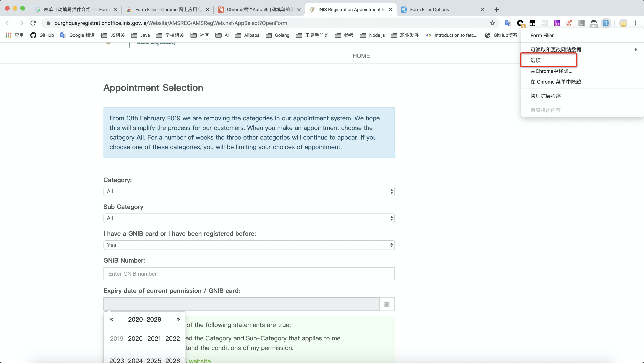Go to next decade in date picker

point(178,319)
